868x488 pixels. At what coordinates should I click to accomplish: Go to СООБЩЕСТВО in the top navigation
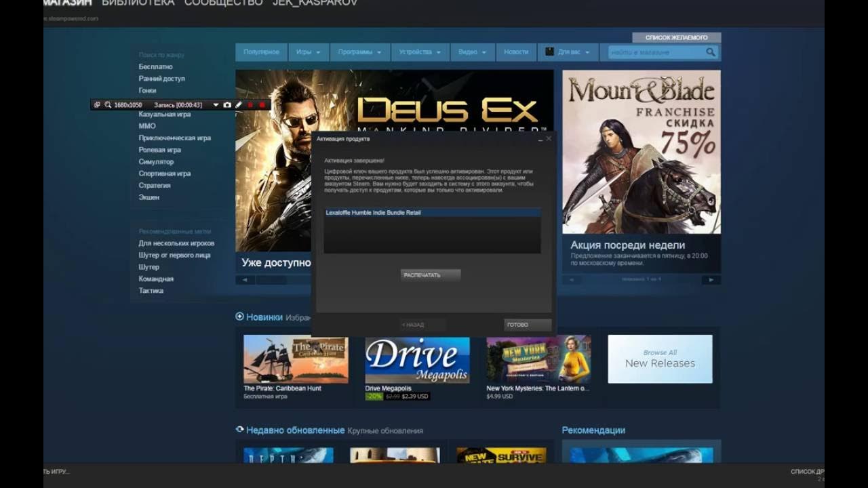pos(223,3)
